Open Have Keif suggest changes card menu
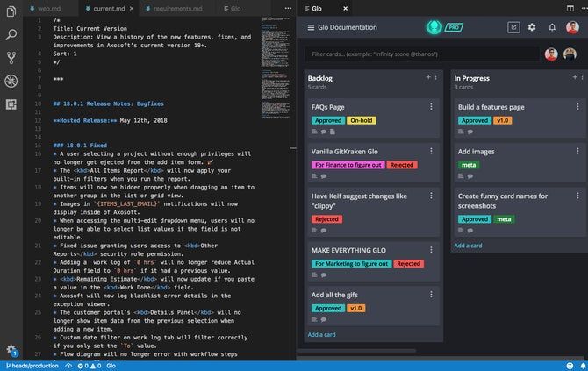Image resolution: width=588 pixels, height=371 pixels. 431,196
